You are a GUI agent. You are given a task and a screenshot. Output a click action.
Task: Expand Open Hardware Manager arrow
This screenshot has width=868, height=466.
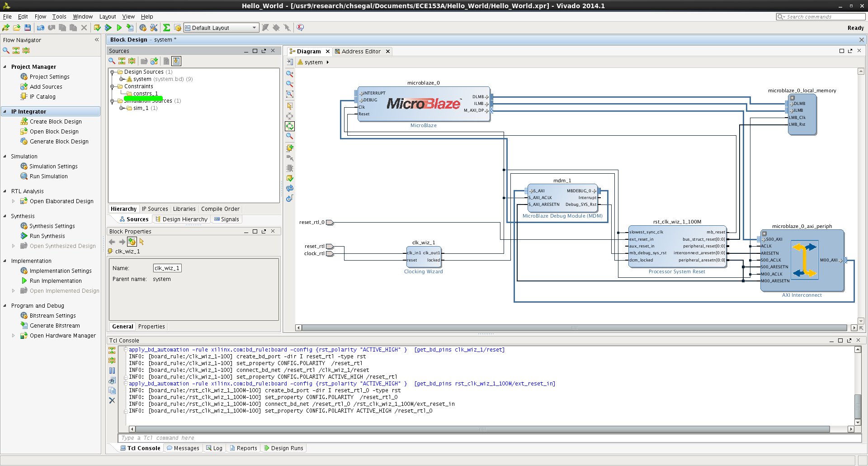point(13,336)
